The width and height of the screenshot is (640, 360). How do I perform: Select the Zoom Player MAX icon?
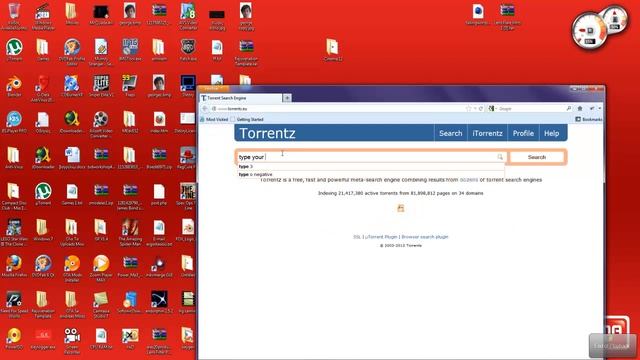[x=101, y=269]
